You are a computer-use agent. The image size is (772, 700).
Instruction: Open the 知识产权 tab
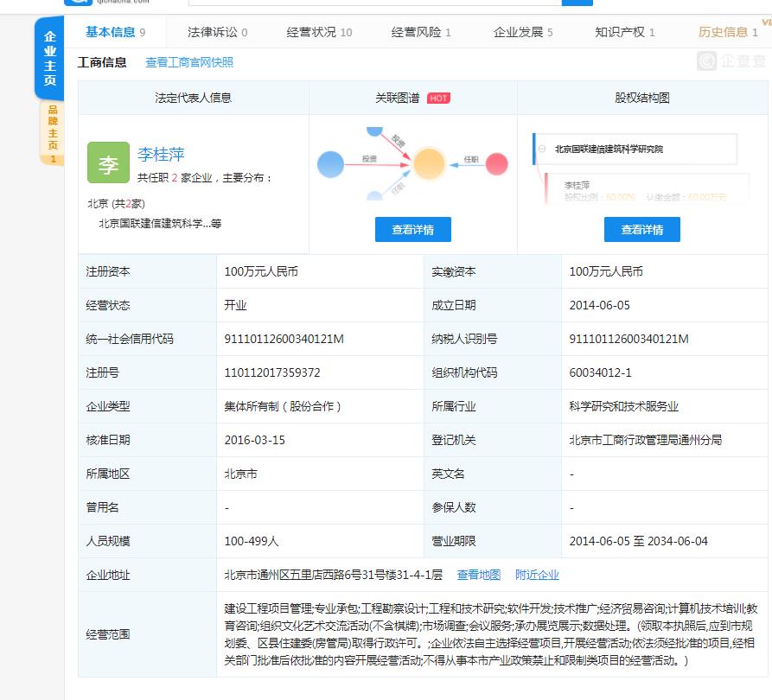click(625, 32)
